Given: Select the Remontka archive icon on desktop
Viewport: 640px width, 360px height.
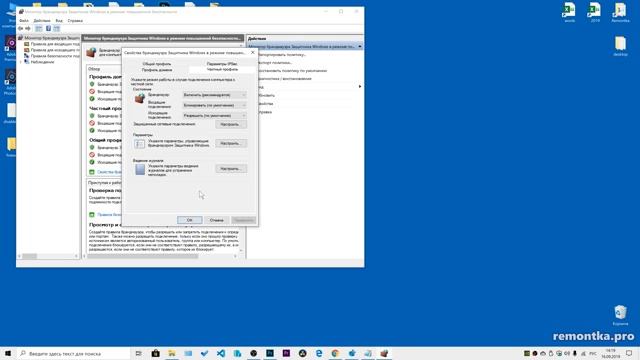Looking at the screenshot, I should [620, 12].
